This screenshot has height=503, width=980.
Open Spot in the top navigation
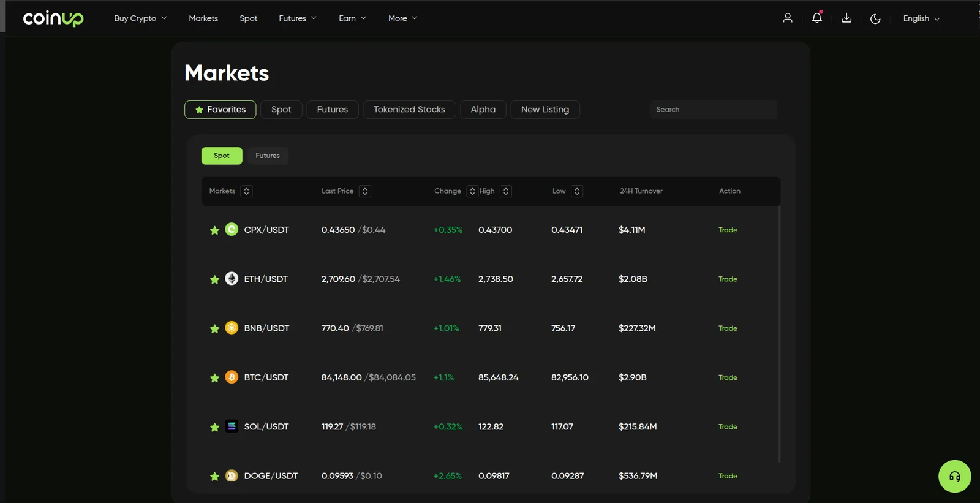pos(248,18)
